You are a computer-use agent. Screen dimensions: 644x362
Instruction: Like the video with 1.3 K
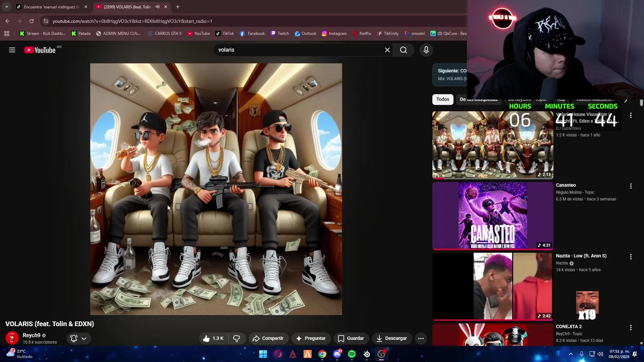point(213,338)
